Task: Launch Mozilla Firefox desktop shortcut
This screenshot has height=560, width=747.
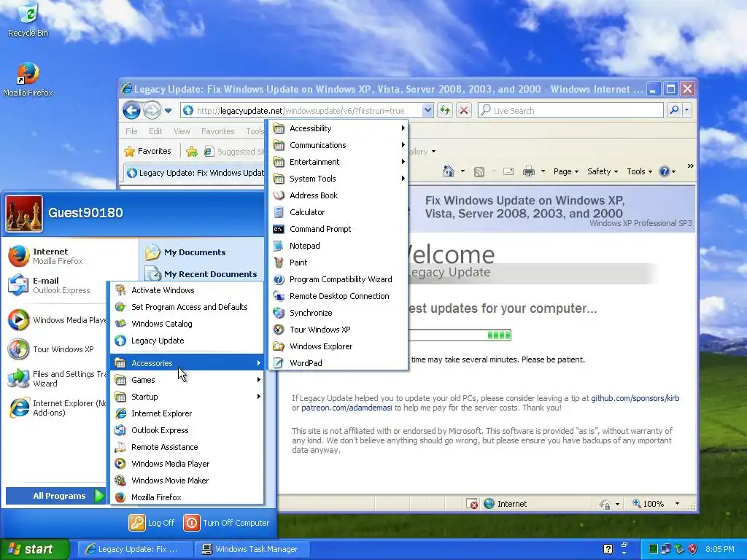Action: [28, 79]
